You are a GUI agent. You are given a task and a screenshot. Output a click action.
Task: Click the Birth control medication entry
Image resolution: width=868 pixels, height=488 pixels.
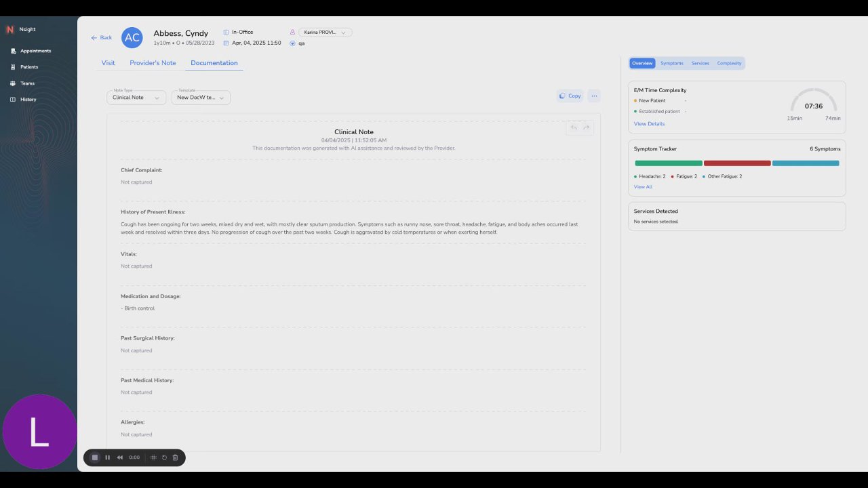pos(138,308)
